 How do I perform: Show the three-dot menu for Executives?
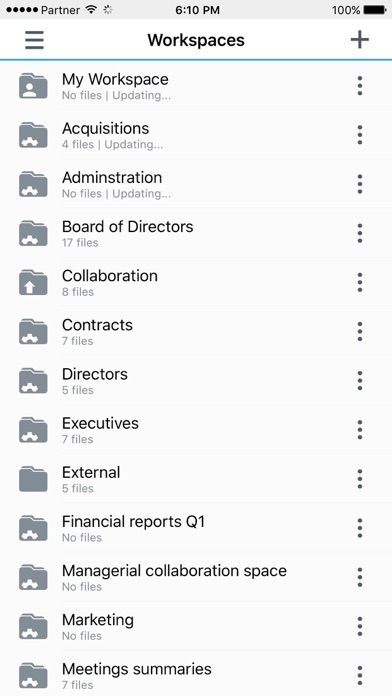(x=360, y=430)
